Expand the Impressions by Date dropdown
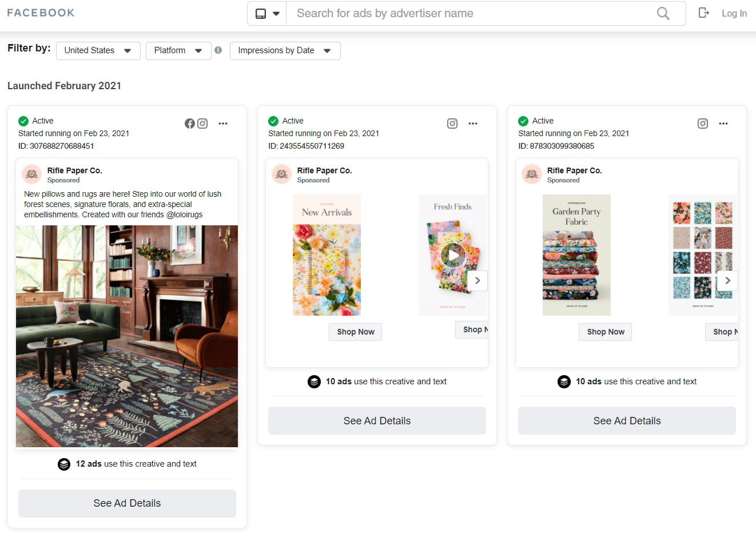 coord(284,50)
